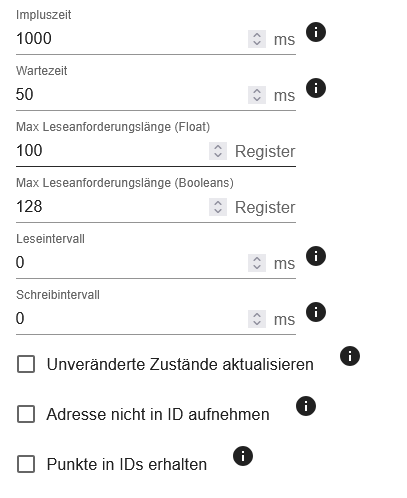The image size is (407, 498).
Task: Show info for Adresse nicht in ID aufnehmen
Action: pyautogui.click(x=306, y=406)
